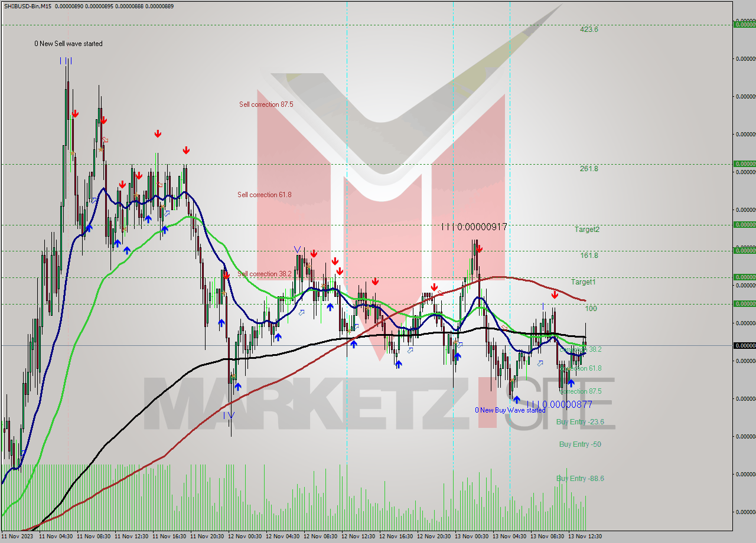
Task: Click the '12 Nov 12:30' time axis label
Action: point(358,537)
